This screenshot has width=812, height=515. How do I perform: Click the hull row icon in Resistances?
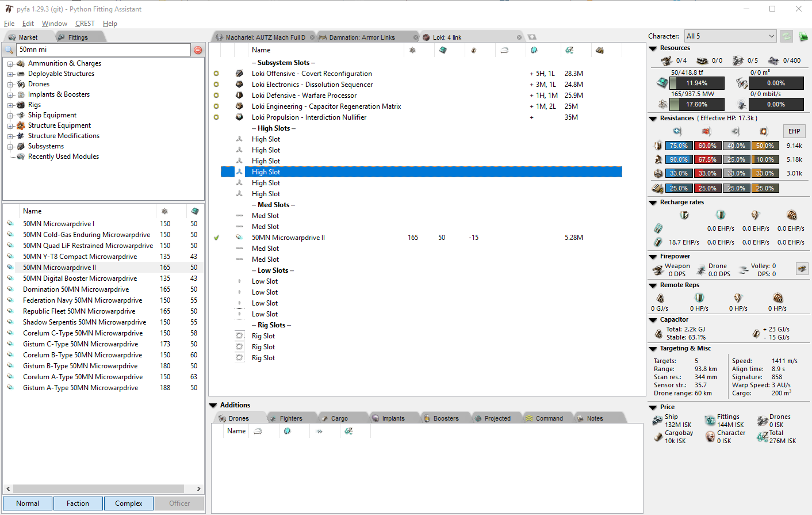(x=658, y=173)
